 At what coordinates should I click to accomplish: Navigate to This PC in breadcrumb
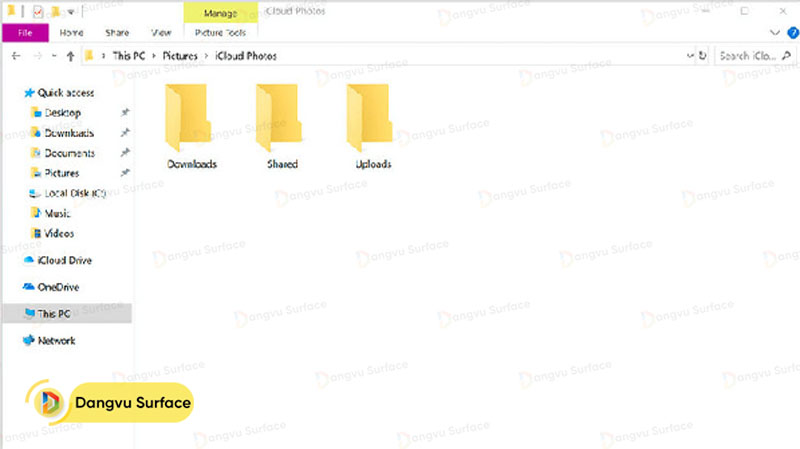[x=129, y=56]
